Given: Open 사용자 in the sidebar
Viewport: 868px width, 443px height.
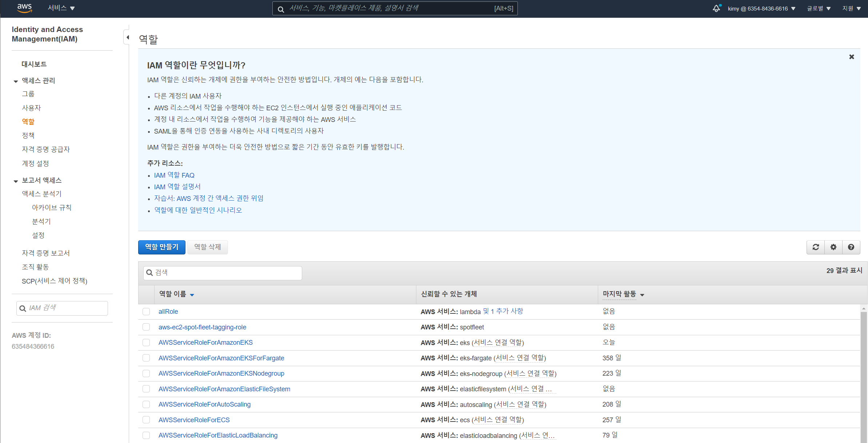Looking at the screenshot, I should click(x=31, y=108).
